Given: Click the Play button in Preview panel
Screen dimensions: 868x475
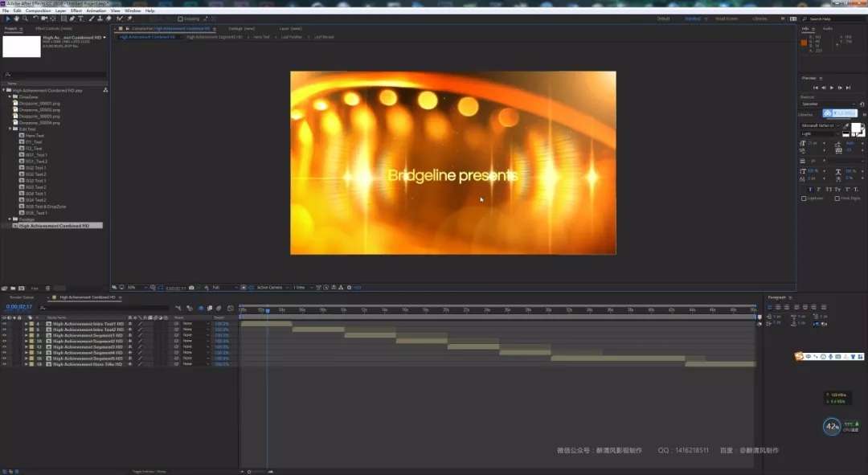Looking at the screenshot, I should [x=832, y=88].
